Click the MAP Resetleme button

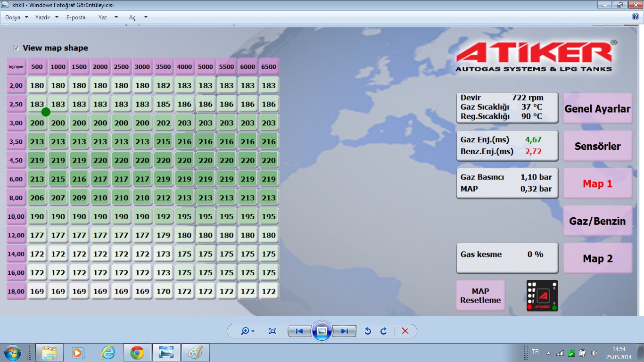[480, 296]
